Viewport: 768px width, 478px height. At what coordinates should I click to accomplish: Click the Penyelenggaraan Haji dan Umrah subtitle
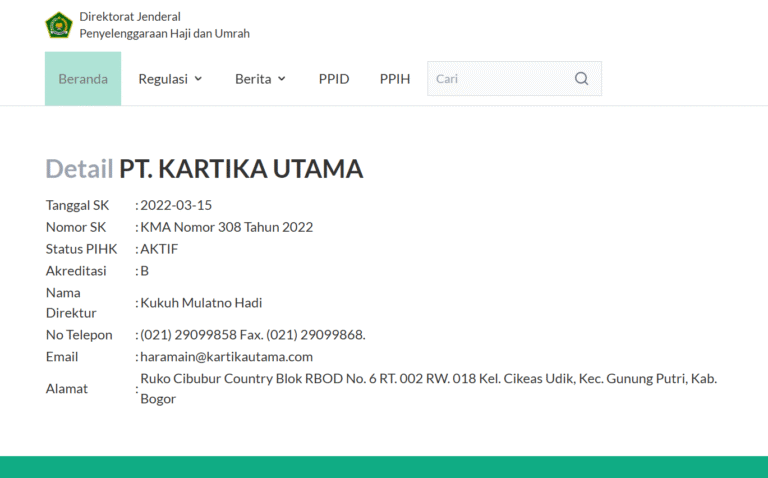coord(164,34)
